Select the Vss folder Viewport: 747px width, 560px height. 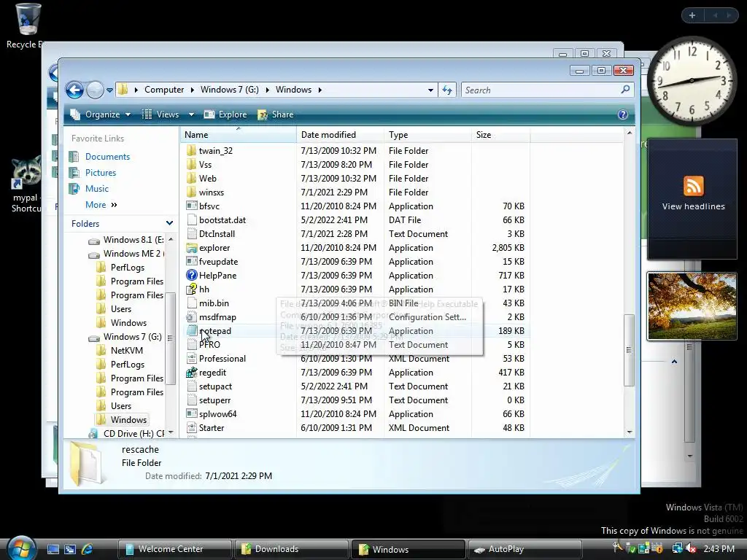[x=205, y=164]
